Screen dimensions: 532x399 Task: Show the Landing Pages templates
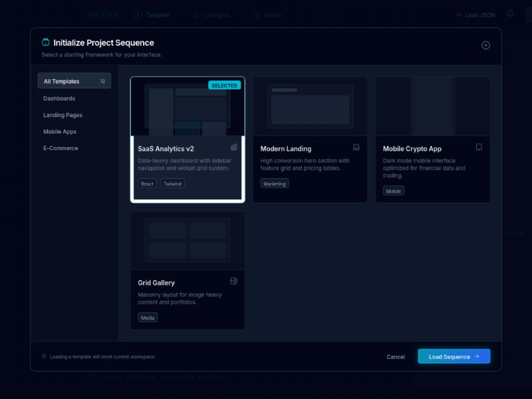coord(63,115)
